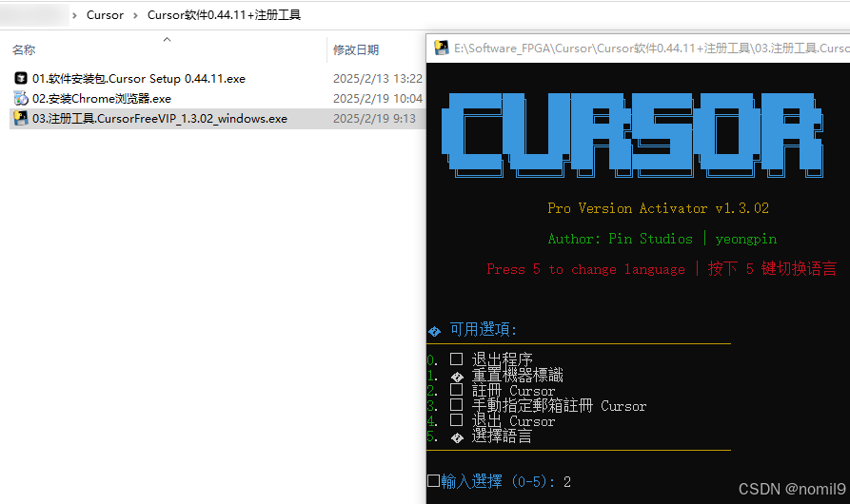Click the console input prompt 輸入選擇 (0-5)
Viewport: 850px width, 504px height.
(498, 481)
